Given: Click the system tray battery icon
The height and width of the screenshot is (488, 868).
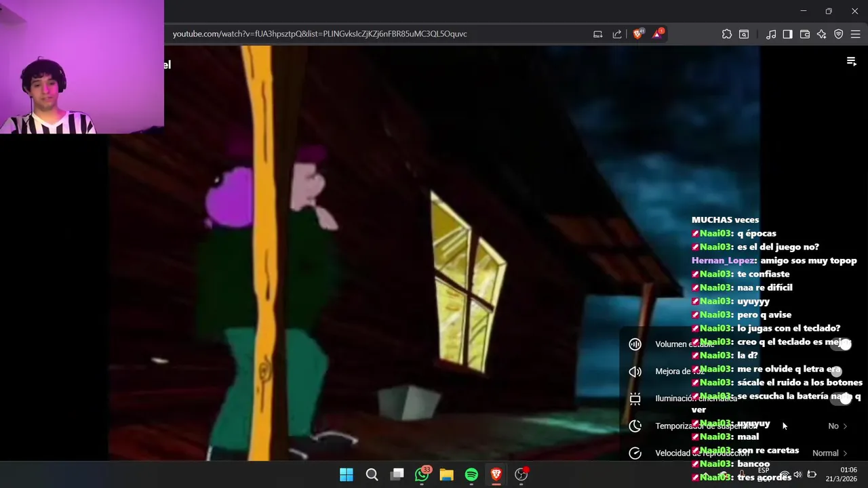Looking at the screenshot, I should click(x=812, y=474).
